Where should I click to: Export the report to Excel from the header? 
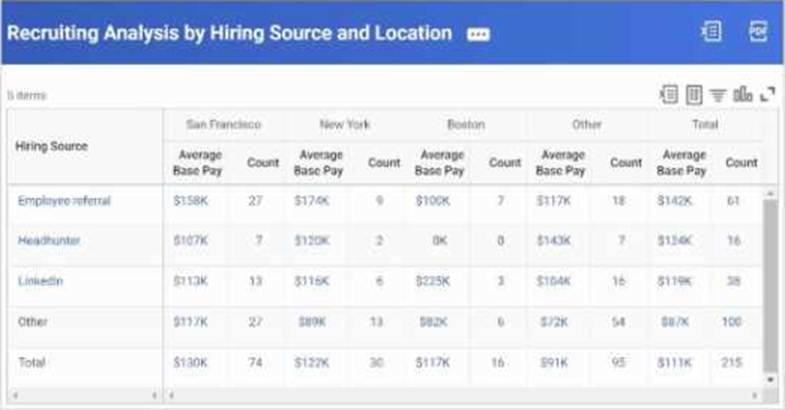coord(711,32)
